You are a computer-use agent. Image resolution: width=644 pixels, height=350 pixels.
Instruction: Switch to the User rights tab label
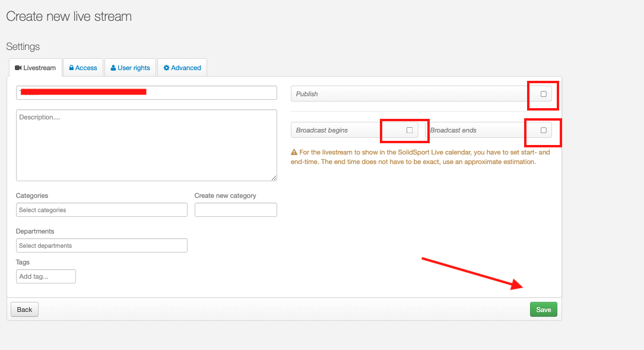134,68
